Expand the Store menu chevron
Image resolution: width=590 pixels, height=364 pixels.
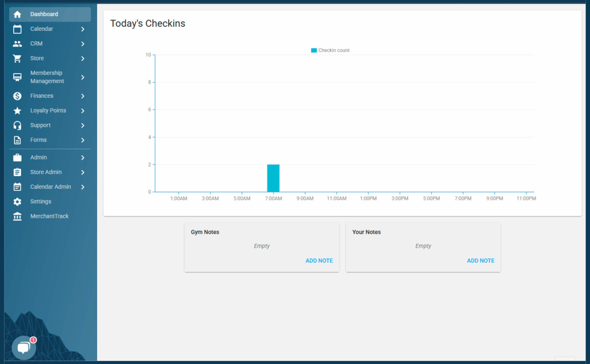tap(83, 58)
